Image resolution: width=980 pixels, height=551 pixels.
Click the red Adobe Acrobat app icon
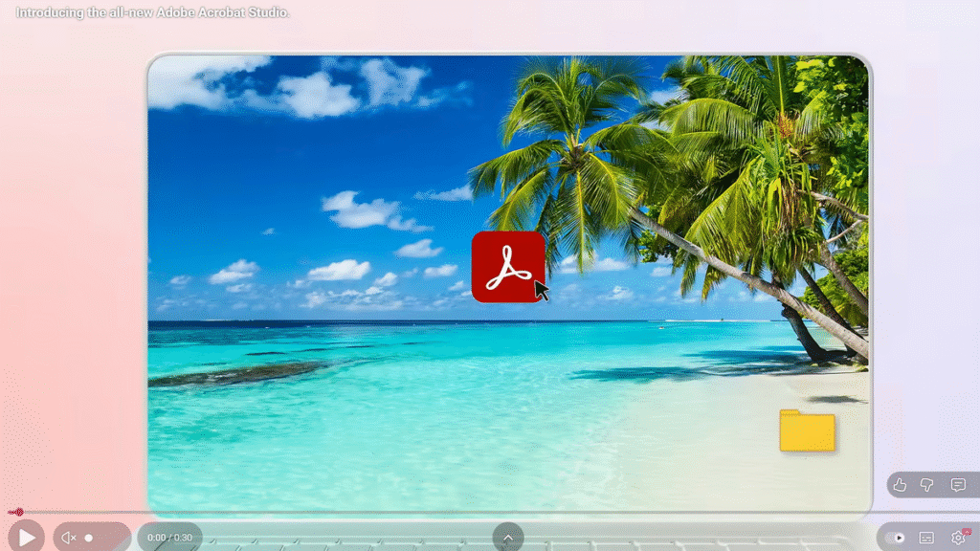pyautogui.click(x=508, y=267)
